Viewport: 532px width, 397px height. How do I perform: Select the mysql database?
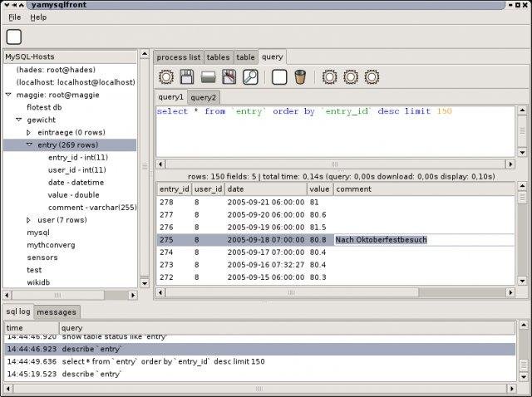click(x=38, y=233)
